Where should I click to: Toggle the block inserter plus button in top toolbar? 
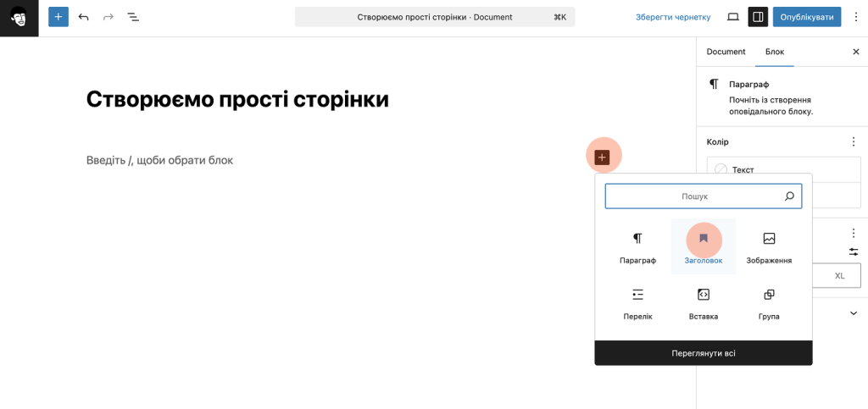coord(58,17)
